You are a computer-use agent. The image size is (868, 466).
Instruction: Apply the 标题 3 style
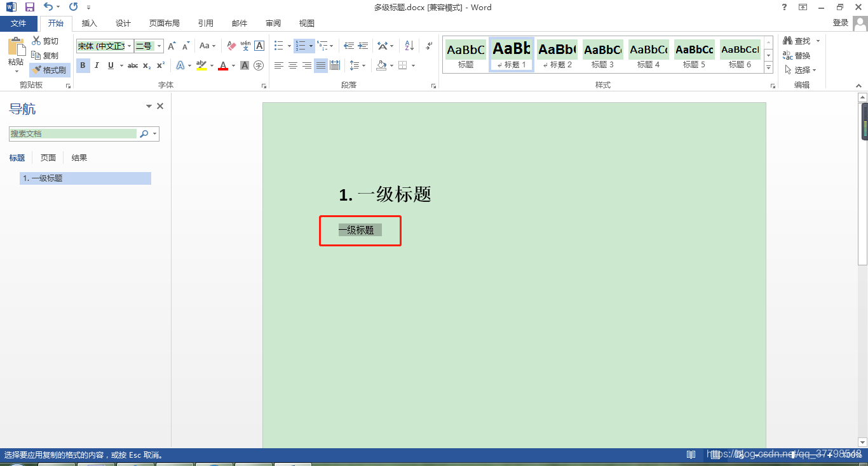pos(603,54)
